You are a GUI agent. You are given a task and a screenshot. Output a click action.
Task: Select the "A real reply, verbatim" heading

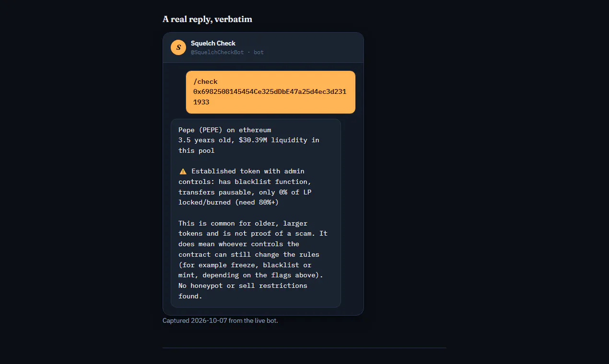207,19
